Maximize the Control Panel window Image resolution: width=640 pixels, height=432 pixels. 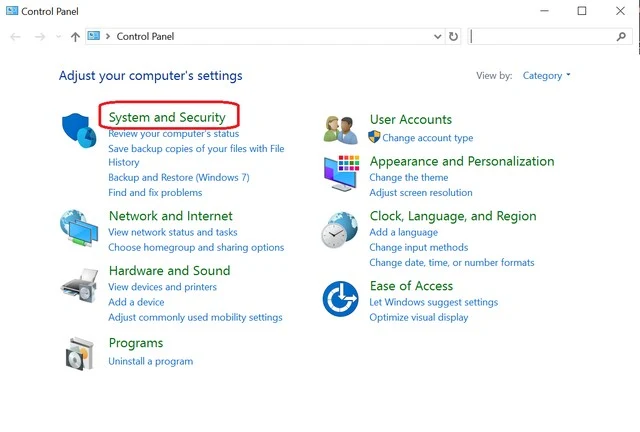click(582, 11)
